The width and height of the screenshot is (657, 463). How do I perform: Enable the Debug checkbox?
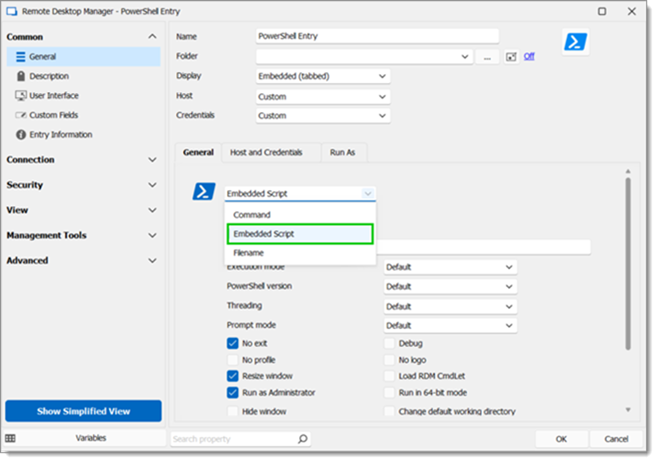click(x=389, y=343)
